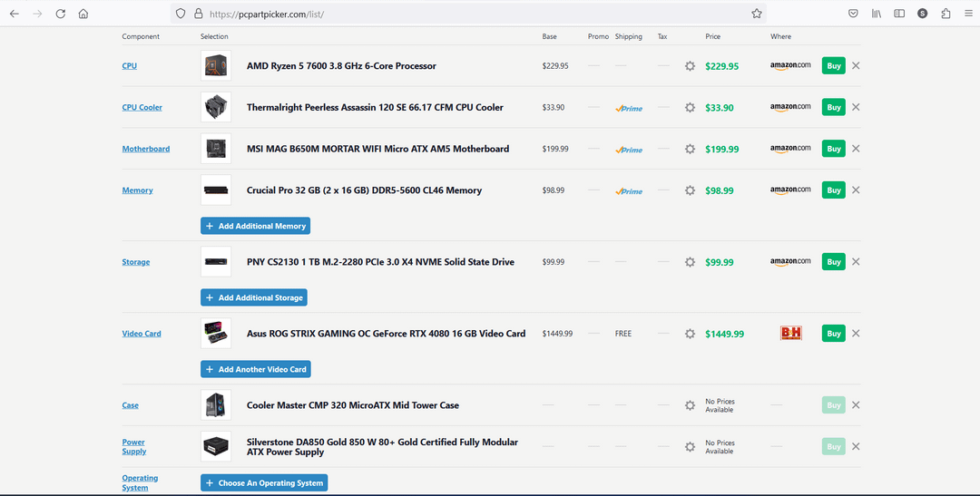
Task: Open price settings gear for Power Supply row
Action: pyautogui.click(x=690, y=447)
